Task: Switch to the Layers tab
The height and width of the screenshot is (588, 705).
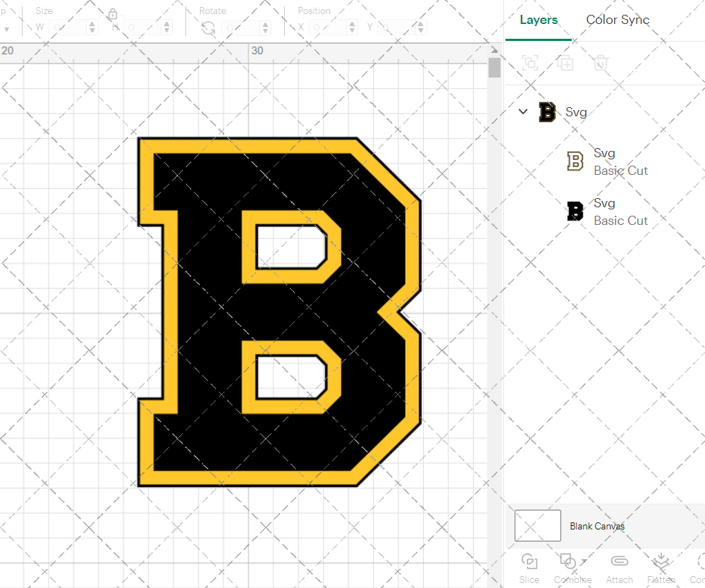Action: [x=538, y=20]
